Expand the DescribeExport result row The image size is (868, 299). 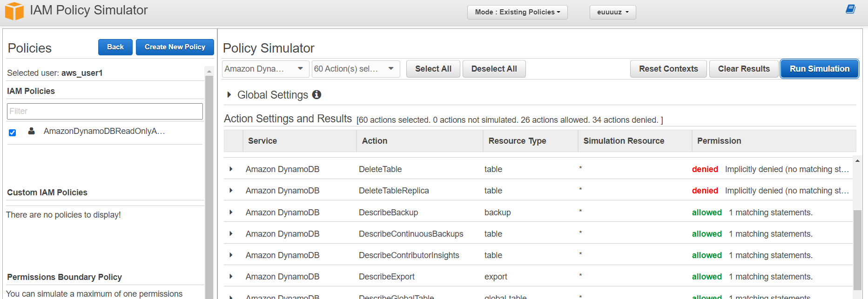(231, 276)
